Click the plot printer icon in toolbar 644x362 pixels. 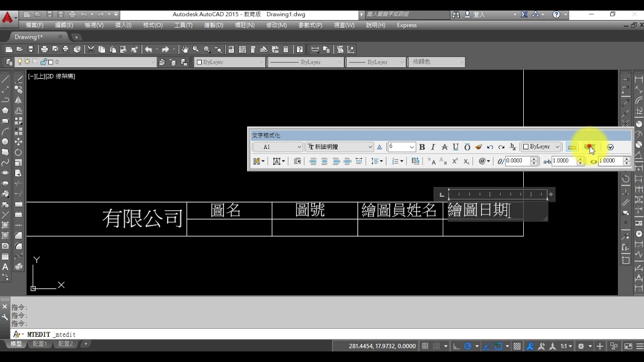(44, 49)
